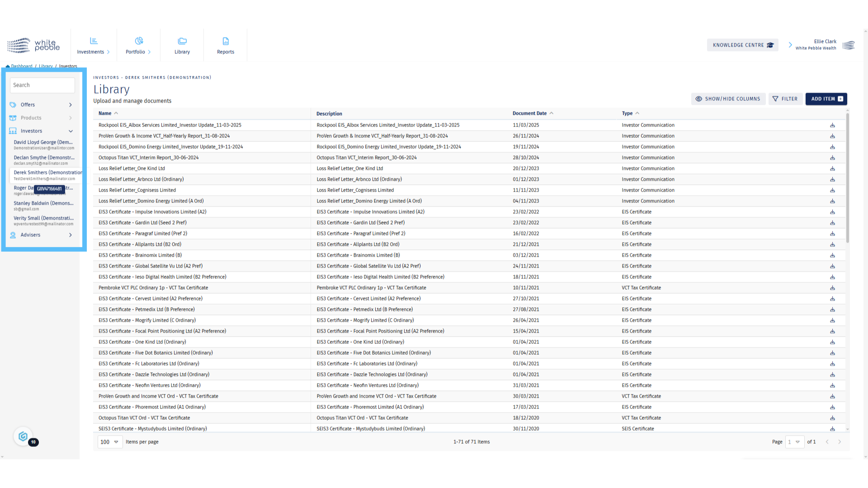
Task: Click the sidebar Search field
Action: tap(42, 85)
